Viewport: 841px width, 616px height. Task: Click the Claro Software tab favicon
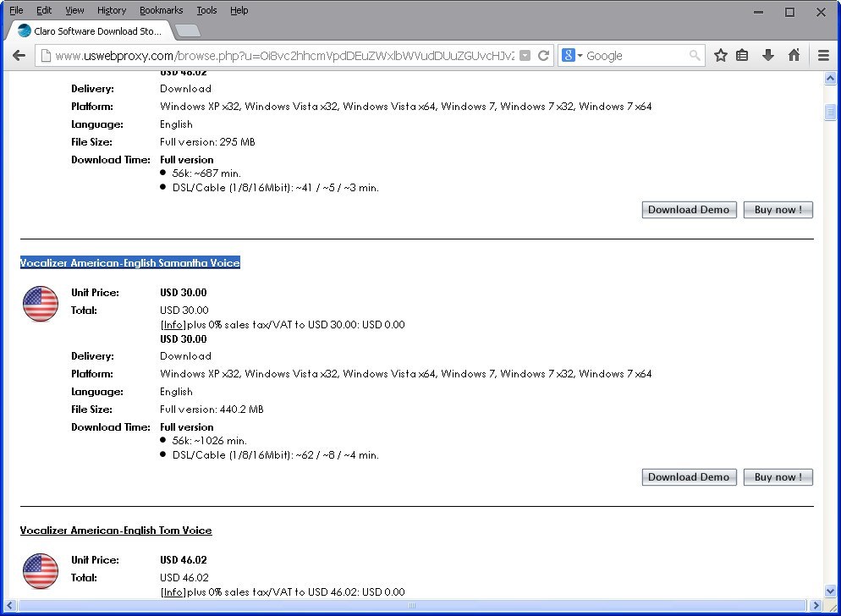[25, 30]
